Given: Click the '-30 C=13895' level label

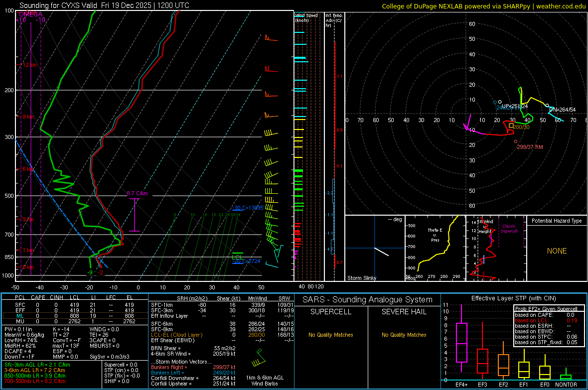Looking at the screenshot, I should point(248,208).
